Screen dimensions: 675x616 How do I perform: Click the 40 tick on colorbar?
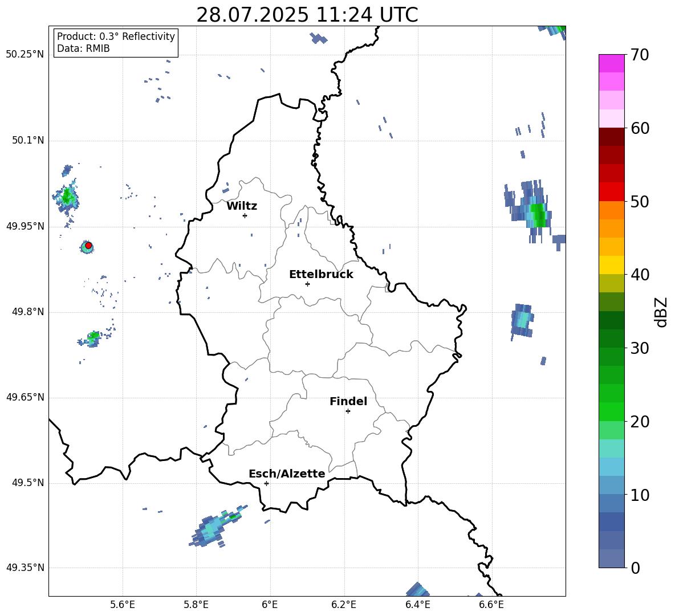tap(640, 275)
